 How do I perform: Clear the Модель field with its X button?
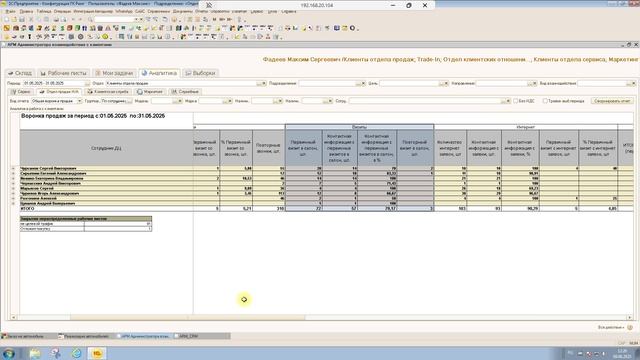coord(180,101)
